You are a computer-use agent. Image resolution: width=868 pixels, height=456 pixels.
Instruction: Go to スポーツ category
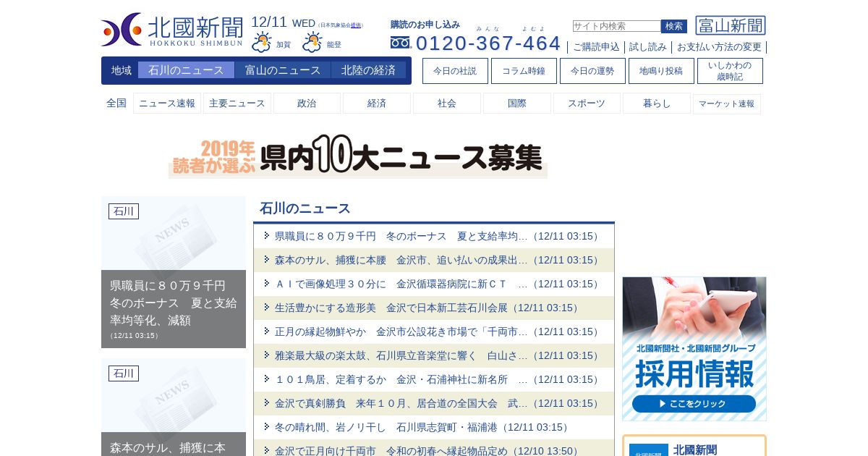(x=587, y=104)
